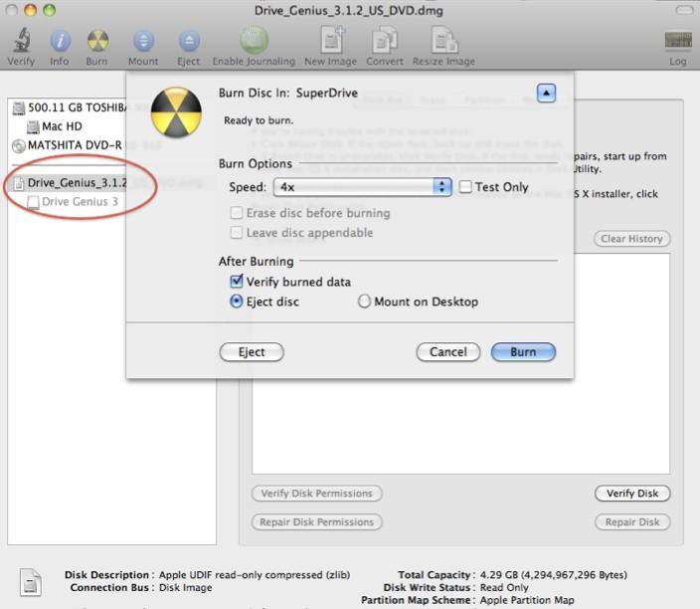Select the Eject disc radio button
Image resolution: width=700 pixels, height=609 pixels.
tap(237, 302)
